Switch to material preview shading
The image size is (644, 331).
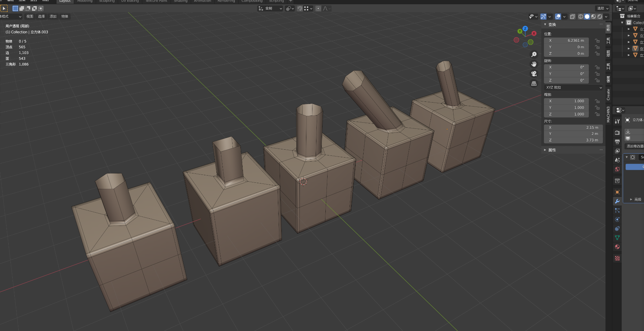tap(594, 17)
